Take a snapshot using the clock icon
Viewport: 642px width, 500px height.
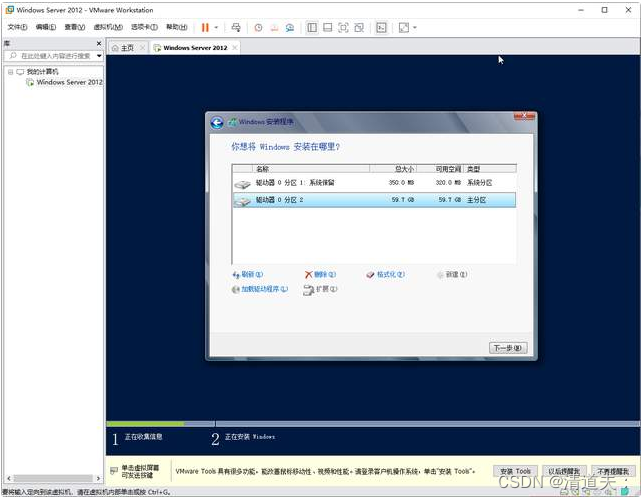click(258, 27)
